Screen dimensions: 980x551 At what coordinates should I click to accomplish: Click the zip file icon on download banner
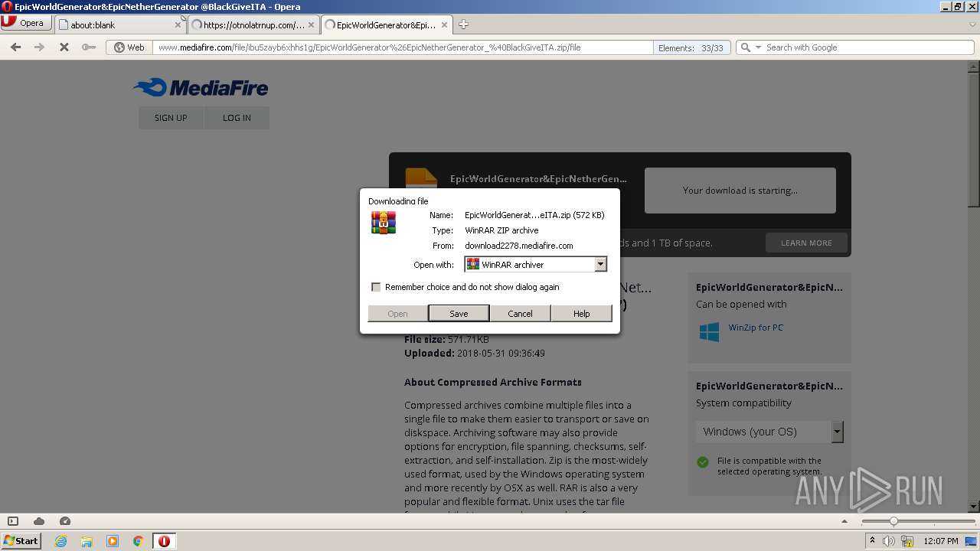[421, 178]
